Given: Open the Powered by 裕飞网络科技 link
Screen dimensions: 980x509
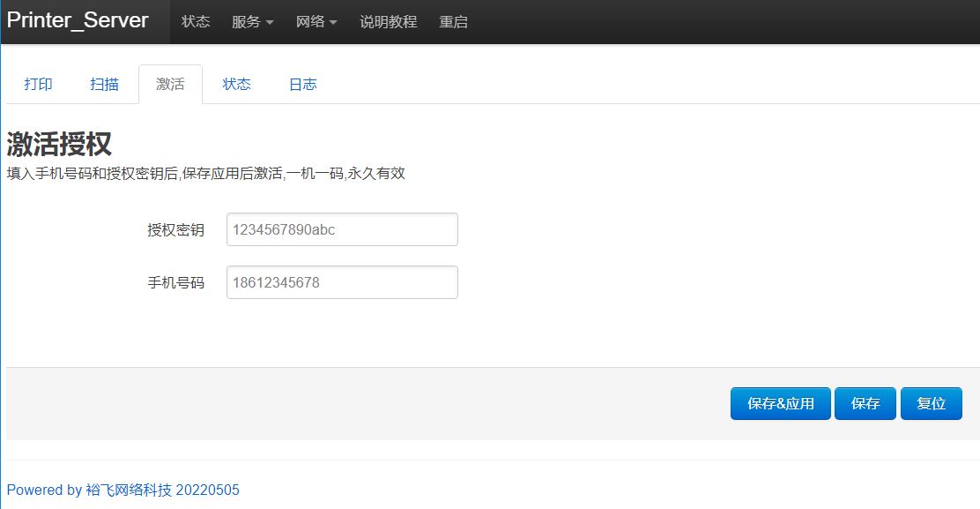Looking at the screenshot, I should point(122,490).
